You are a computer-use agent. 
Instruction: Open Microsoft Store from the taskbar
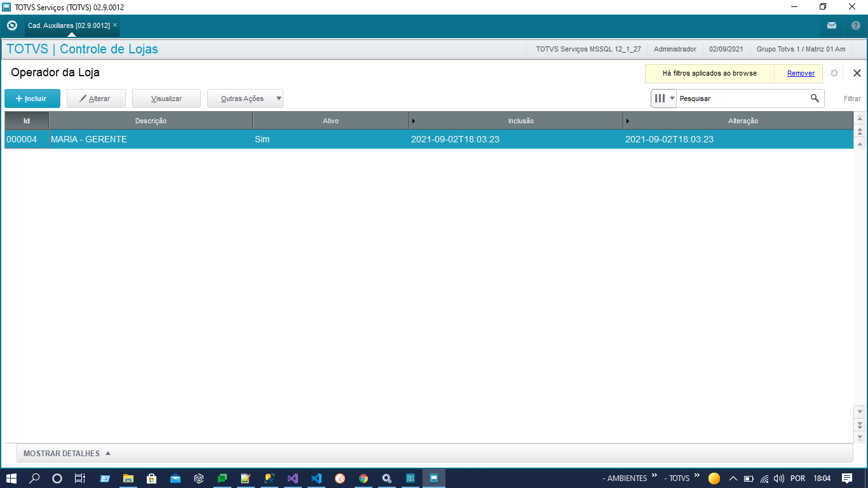[151, 478]
